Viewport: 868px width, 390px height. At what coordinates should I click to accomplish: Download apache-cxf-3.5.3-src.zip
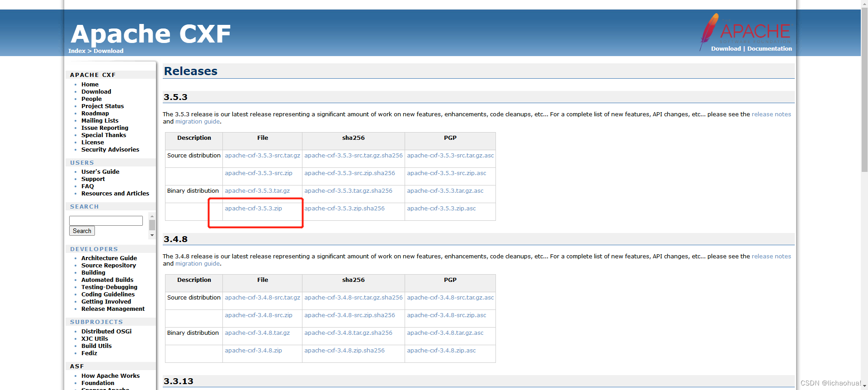(x=259, y=173)
